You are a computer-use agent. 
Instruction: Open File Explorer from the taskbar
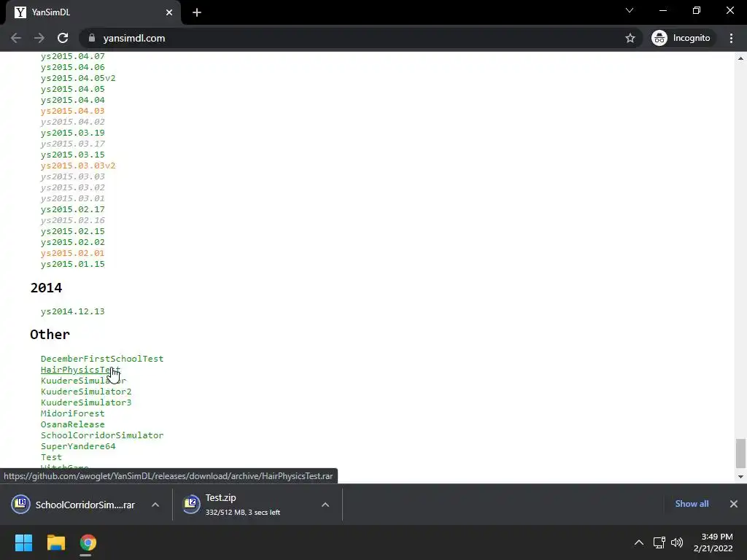point(55,542)
